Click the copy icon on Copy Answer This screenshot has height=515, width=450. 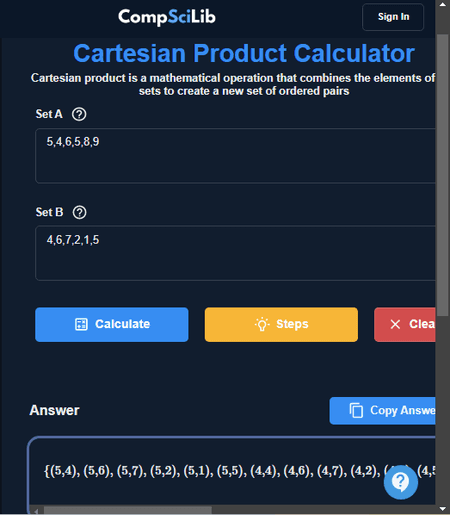pyautogui.click(x=356, y=410)
